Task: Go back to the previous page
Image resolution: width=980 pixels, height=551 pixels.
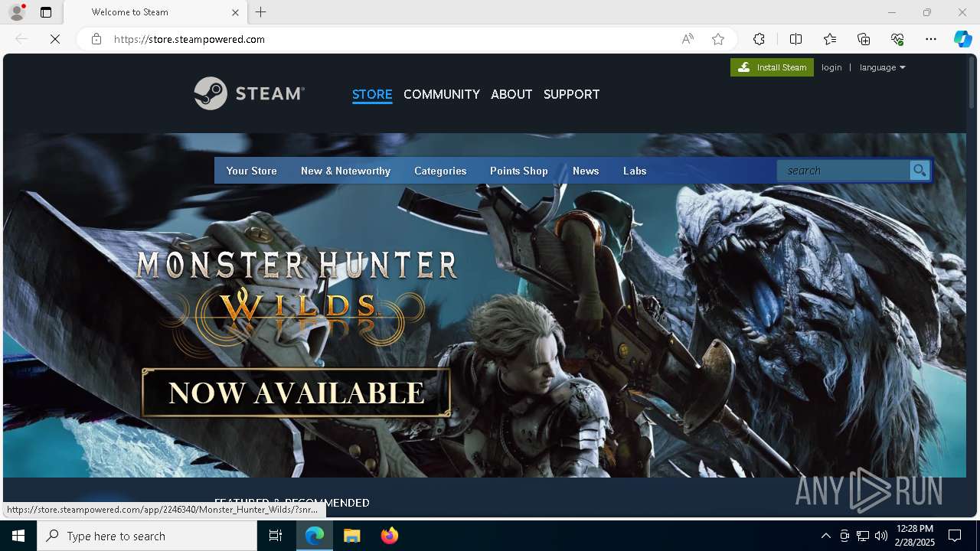Action: [21, 39]
